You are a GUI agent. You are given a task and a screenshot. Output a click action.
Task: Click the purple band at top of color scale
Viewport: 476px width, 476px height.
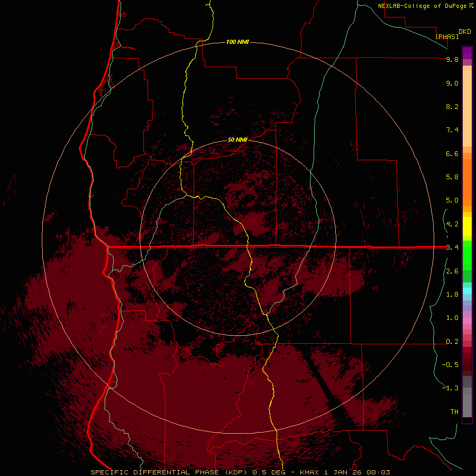point(467,53)
